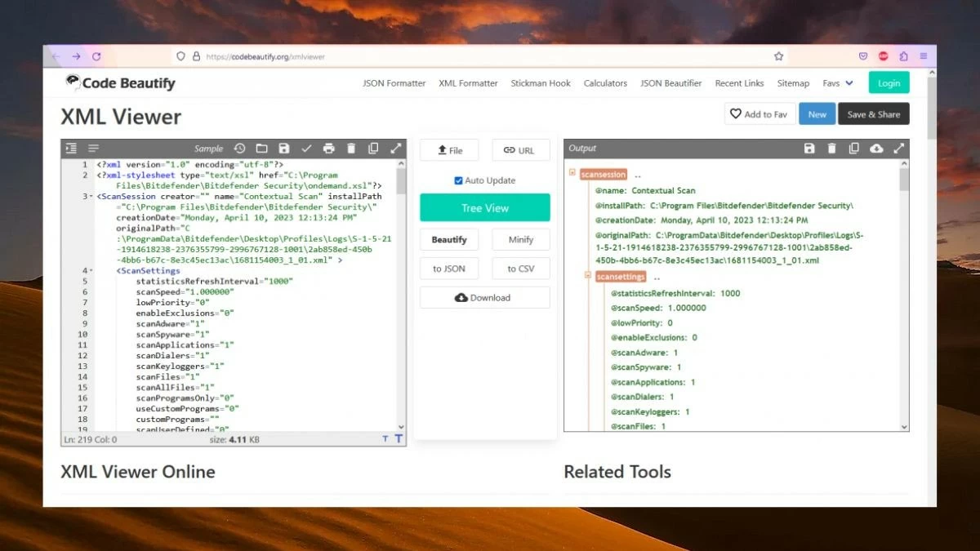Print the XML via the printer icon

click(329, 148)
